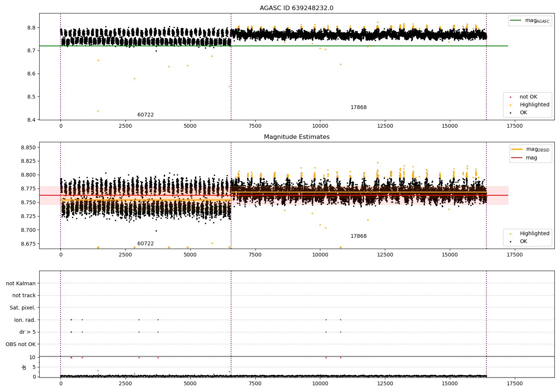The image size is (560, 392).
Task: Click the 60722 label in the middle plot
Action: 146,244
